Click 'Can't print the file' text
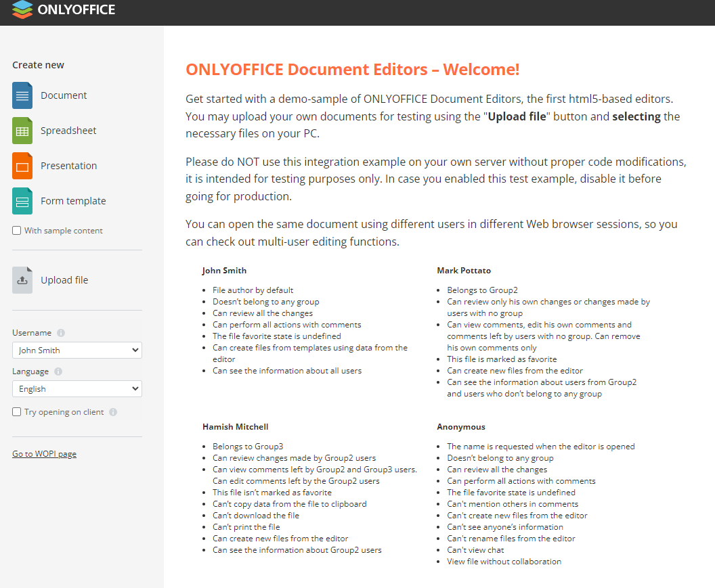This screenshot has height=588, width=715. pos(246,527)
